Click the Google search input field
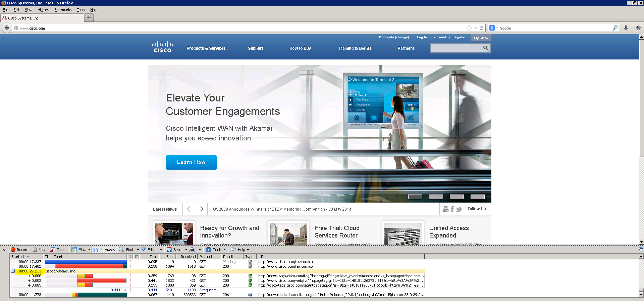This screenshot has width=644, height=301. 553,28
